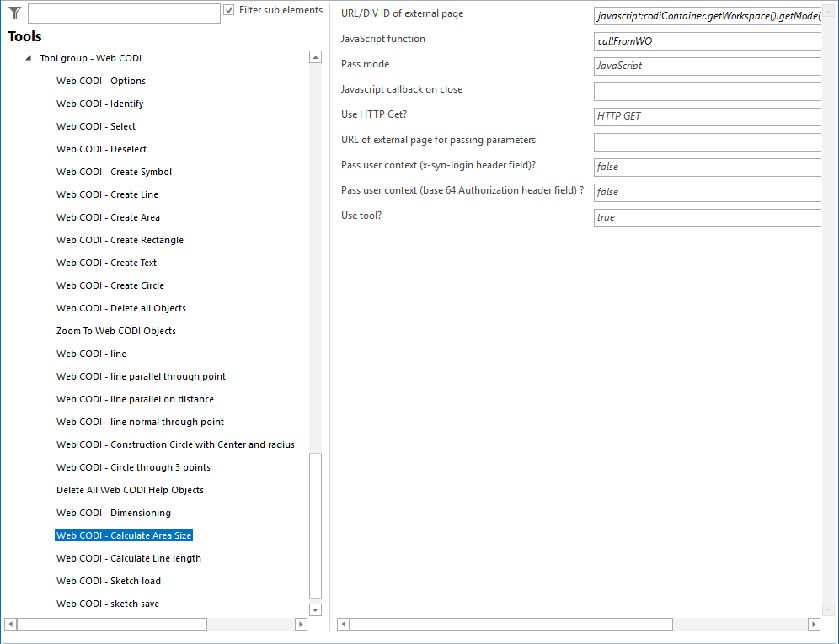Click the right arrow on the Tools horizontal scrollbar
This screenshot has height=644, width=839.
click(302, 624)
